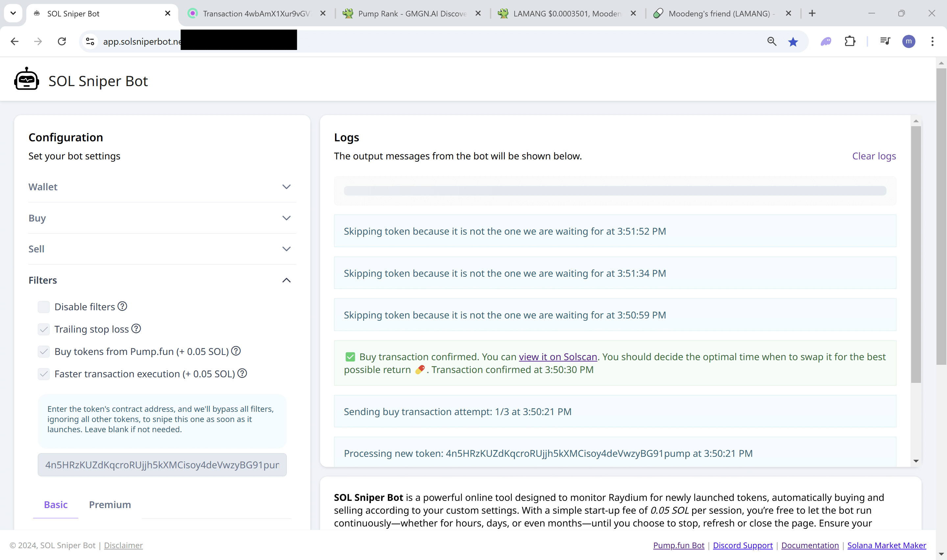Open the 'view it on Solscan' link
This screenshot has width=947, height=560.
pos(558,357)
